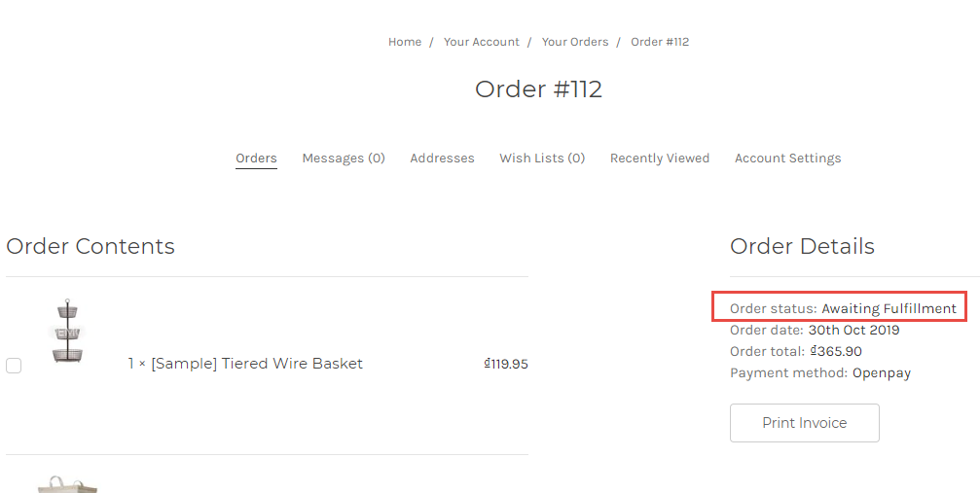Click the Order #112 page heading

coord(538,89)
